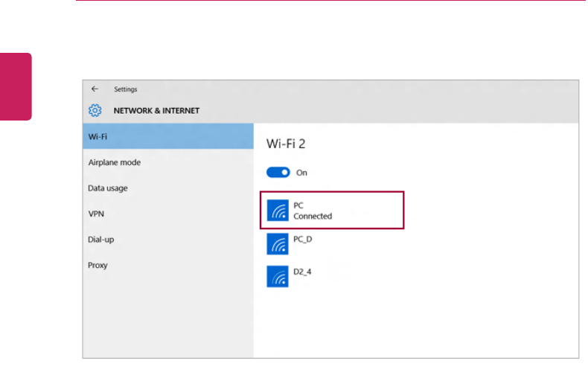Viewport: 588px width, 375px height.
Task: Choose the PC_D network name
Action: 304,239
